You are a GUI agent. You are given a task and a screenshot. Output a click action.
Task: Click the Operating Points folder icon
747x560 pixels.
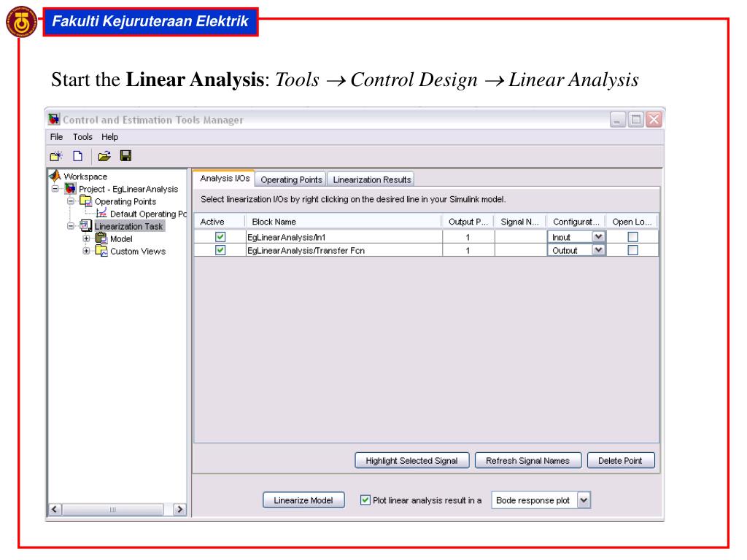coord(86,201)
